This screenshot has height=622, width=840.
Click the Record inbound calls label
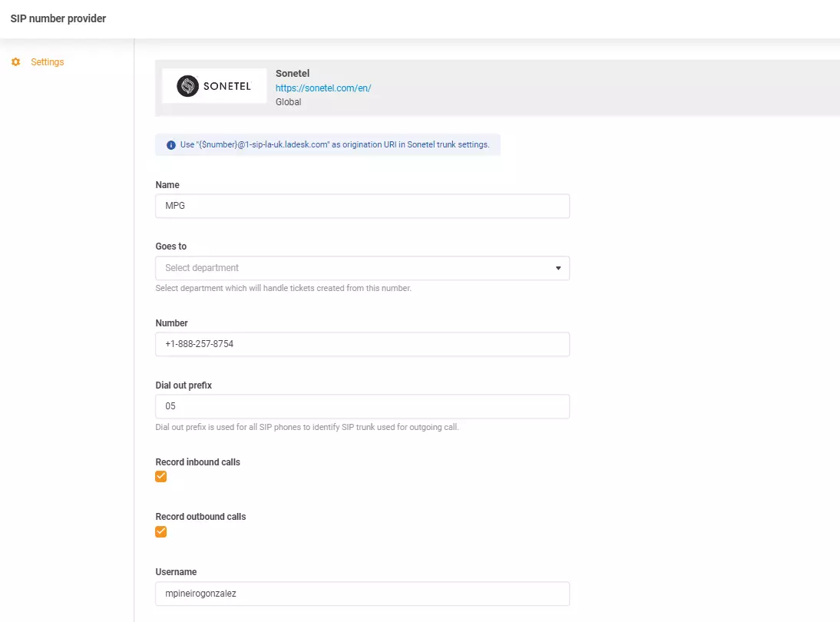tap(197, 462)
